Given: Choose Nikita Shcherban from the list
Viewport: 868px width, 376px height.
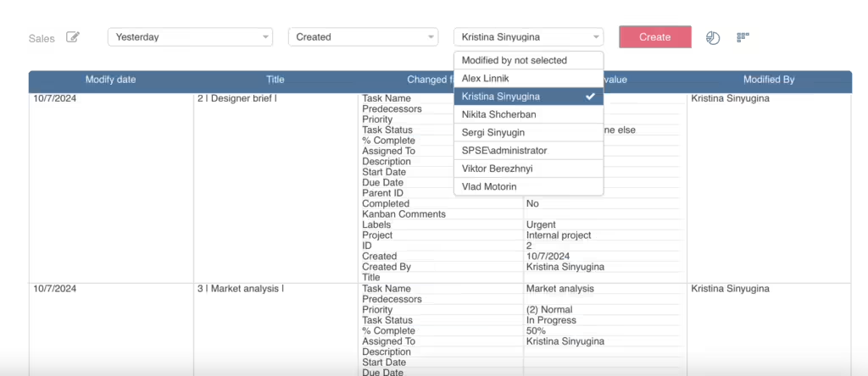Looking at the screenshot, I should click(x=529, y=114).
